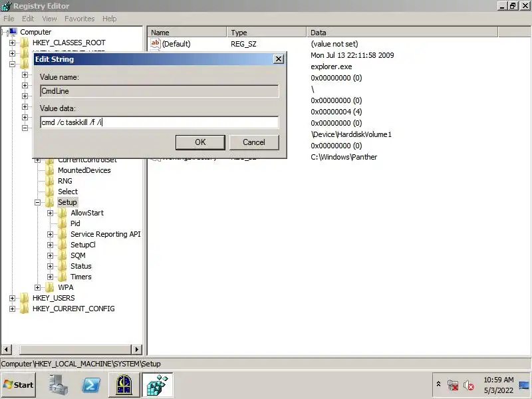Viewport: 532px width, 399px height.
Task: Click the explorer.exe data value
Action: 331,66
